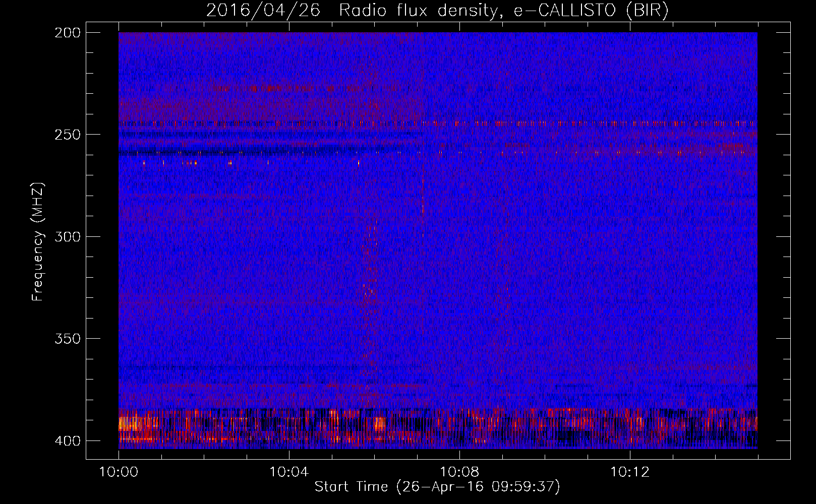Image resolution: width=816 pixels, height=504 pixels.
Task: Click the plot title '2016/04/26 Radio flux density'
Action: click(x=352, y=10)
